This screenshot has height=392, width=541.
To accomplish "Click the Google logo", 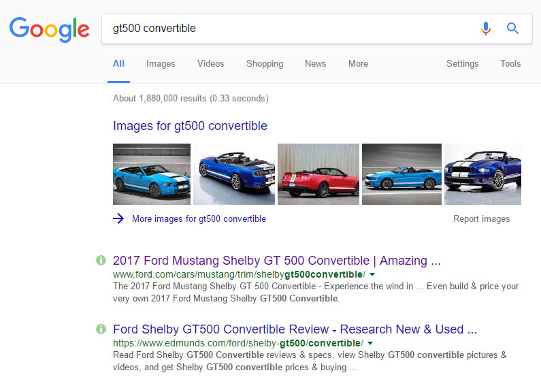I will tap(49, 29).
